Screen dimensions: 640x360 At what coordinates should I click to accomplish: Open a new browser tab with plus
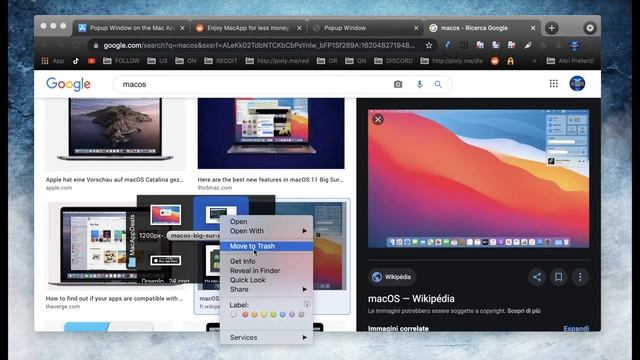pyautogui.click(x=551, y=28)
